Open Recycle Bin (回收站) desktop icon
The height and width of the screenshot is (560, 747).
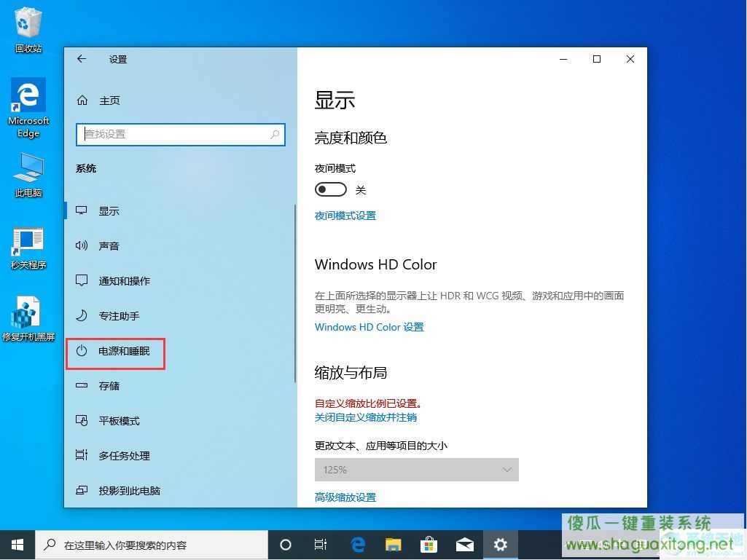pos(28,31)
